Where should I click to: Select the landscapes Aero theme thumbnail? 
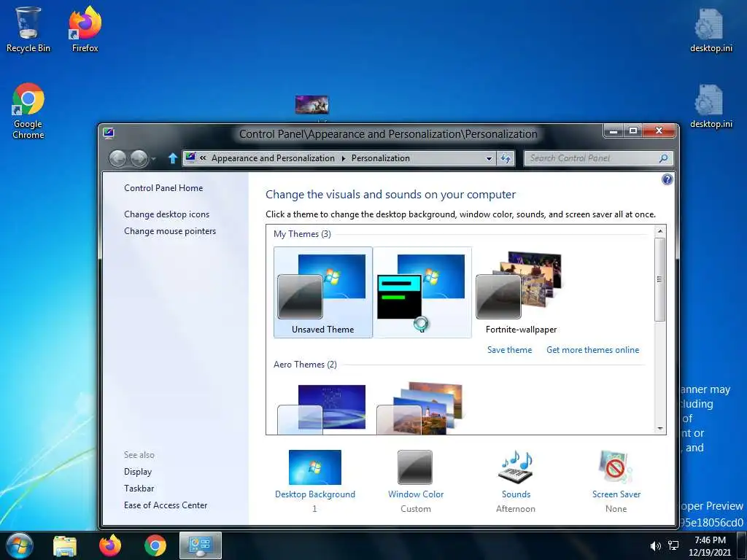(x=420, y=408)
